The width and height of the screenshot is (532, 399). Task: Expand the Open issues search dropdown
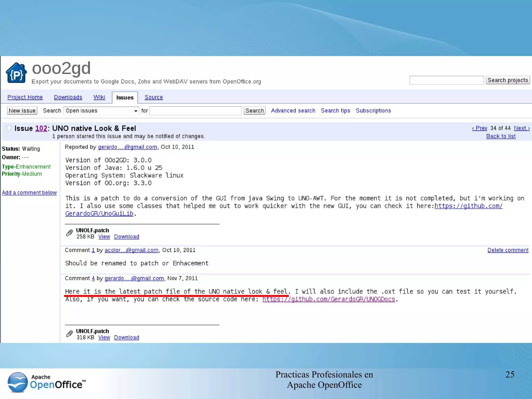[101, 111]
